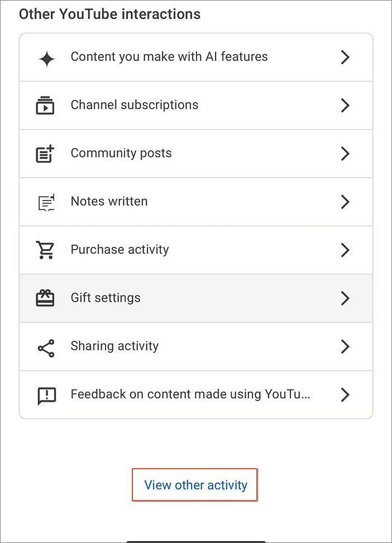Click the Other YouTube interactions heading
Image resolution: width=392 pixels, height=543 pixels.
109,14
